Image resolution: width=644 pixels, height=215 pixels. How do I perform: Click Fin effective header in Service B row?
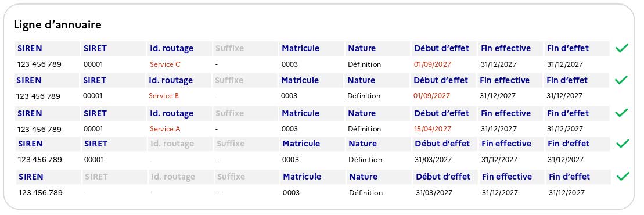505,80
